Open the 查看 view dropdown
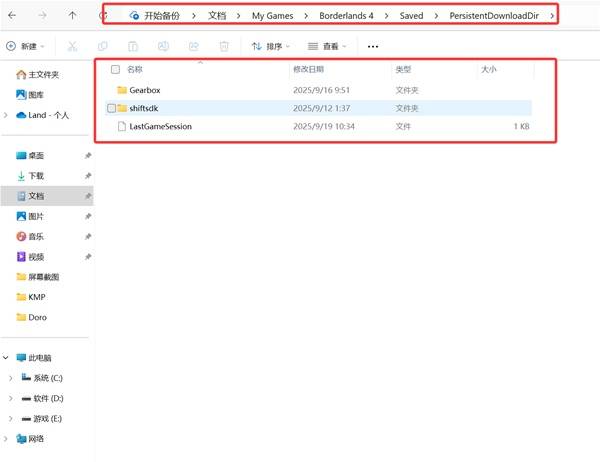The height and width of the screenshot is (462, 600). [x=326, y=46]
